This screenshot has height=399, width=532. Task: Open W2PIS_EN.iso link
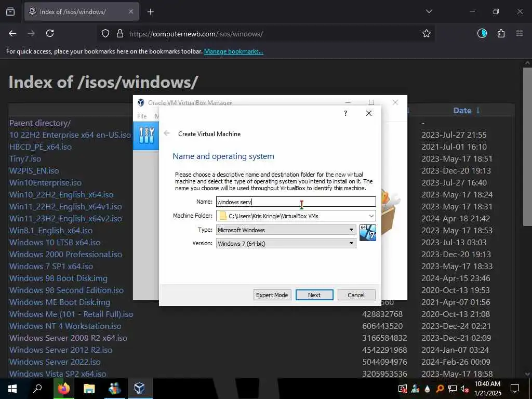click(x=34, y=170)
